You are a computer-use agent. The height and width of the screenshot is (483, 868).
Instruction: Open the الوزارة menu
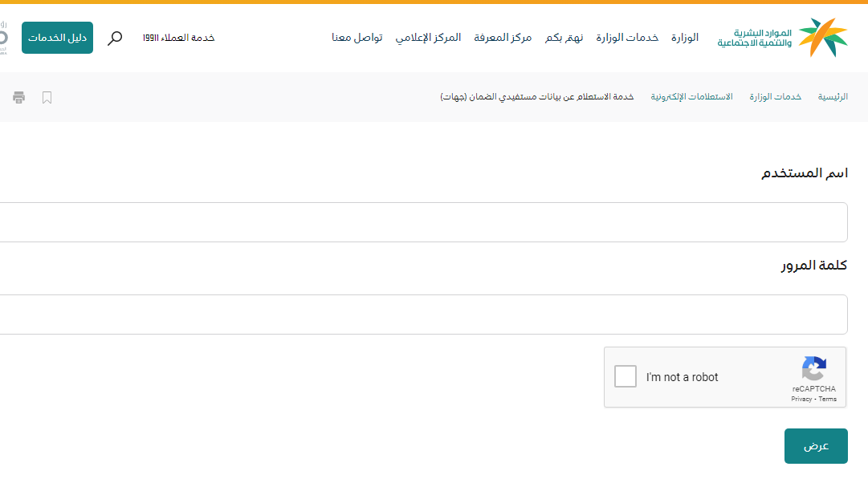tap(685, 38)
